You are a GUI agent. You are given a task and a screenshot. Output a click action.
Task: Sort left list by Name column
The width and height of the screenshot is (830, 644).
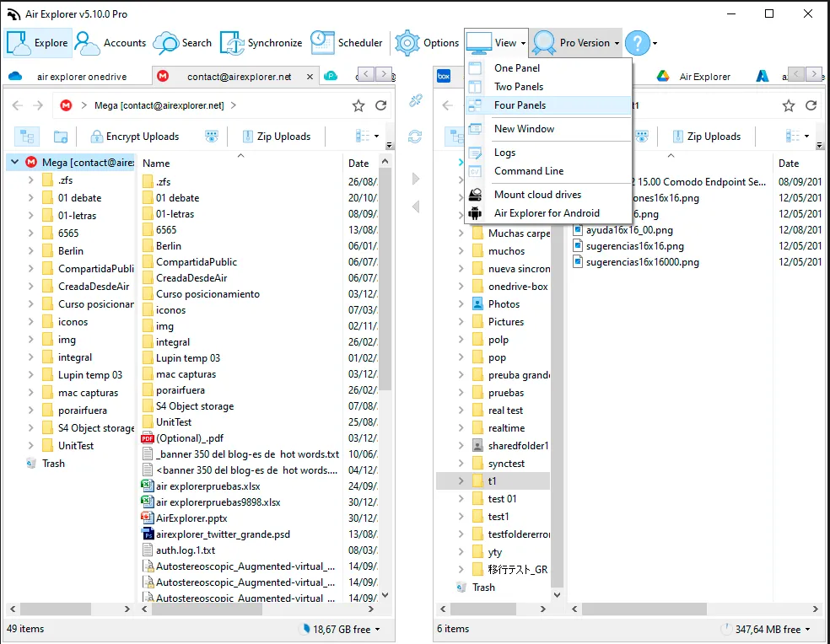240,164
